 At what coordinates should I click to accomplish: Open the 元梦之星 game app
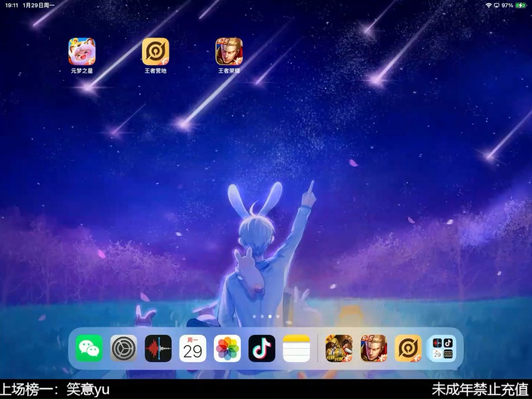[x=82, y=51]
